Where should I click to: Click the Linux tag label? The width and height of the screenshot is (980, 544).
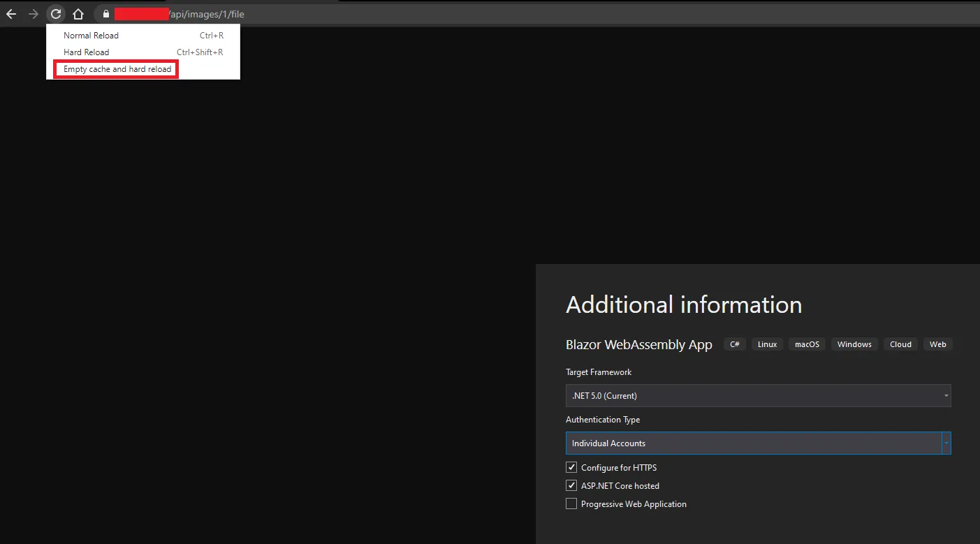pyautogui.click(x=767, y=344)
